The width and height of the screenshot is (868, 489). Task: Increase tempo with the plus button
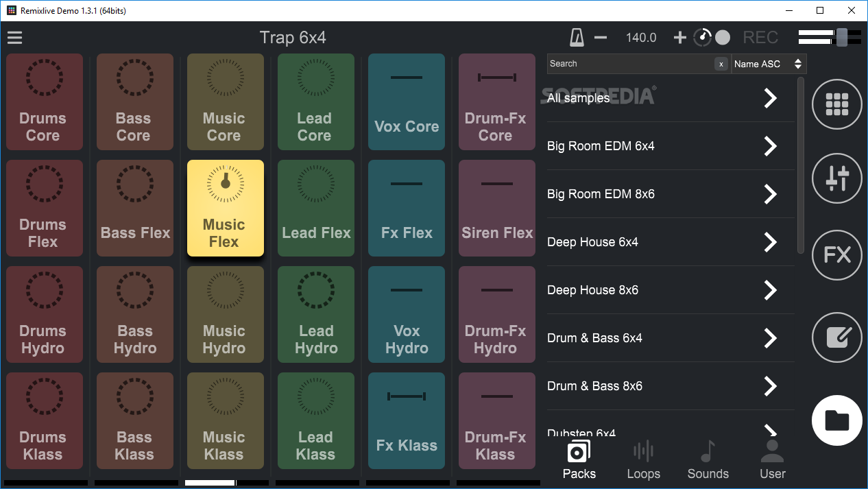[x=680, y=38]
